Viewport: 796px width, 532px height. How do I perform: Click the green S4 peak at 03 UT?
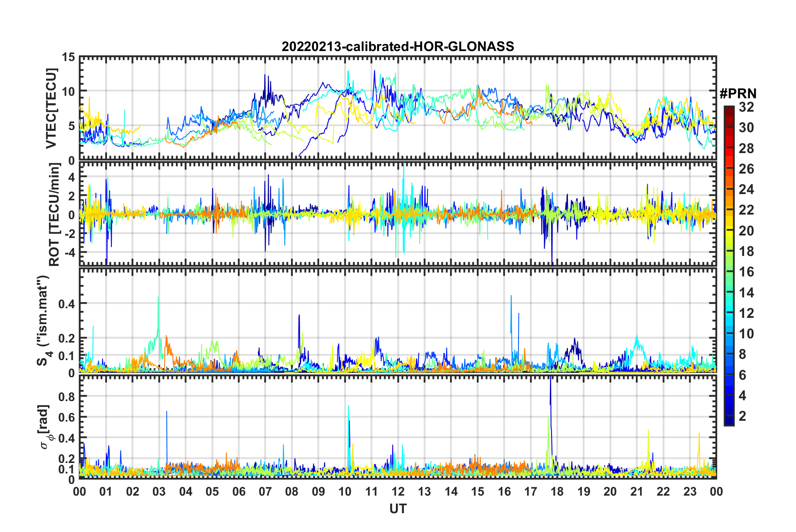click(158, 298)
